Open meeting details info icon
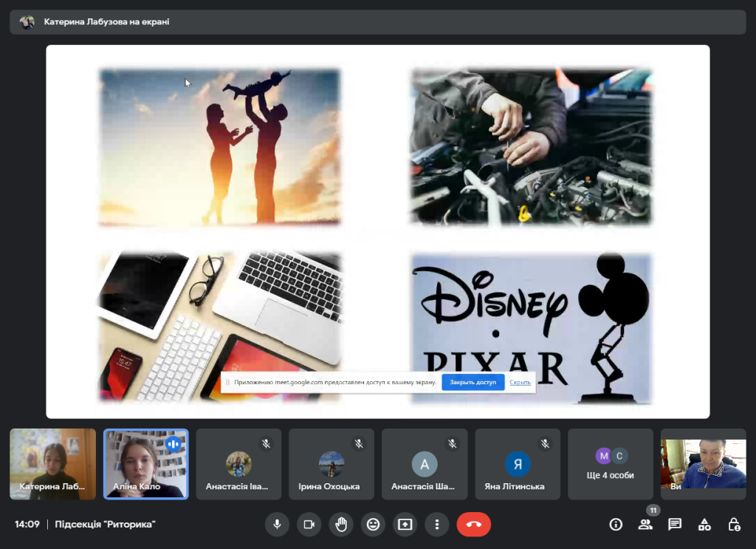Screen dimensions: 756x549 point(616,525)
